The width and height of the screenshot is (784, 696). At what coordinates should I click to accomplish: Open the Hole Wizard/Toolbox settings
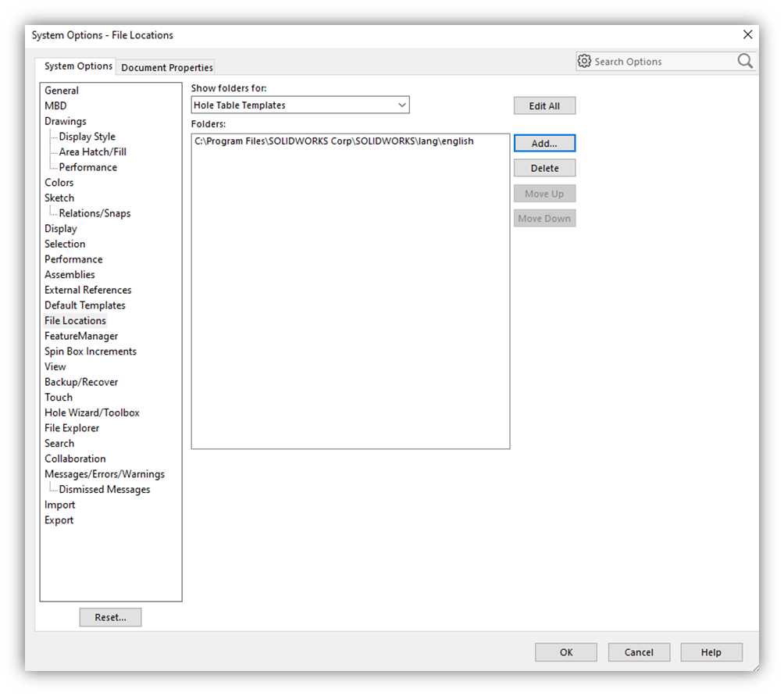pos(91,412)
